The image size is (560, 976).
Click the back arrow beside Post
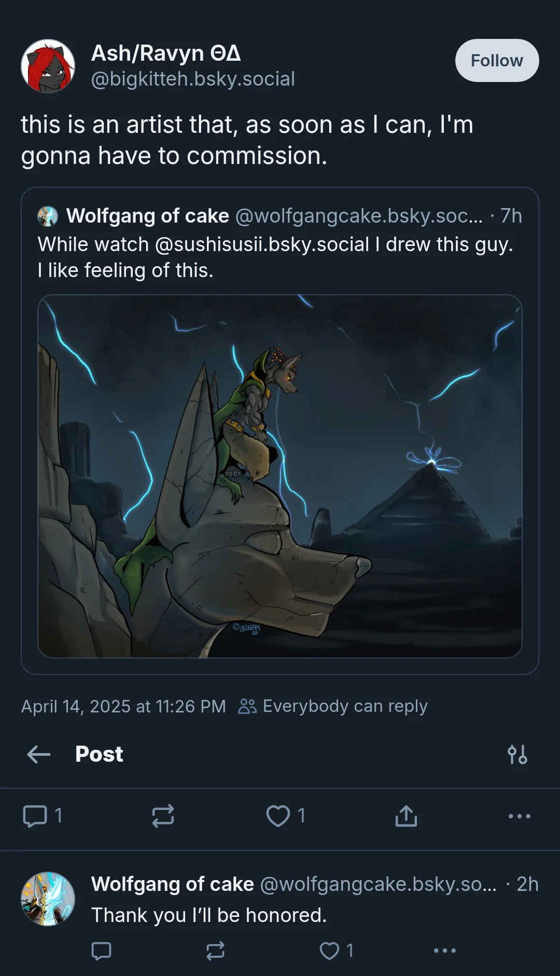tap(39, 754)
